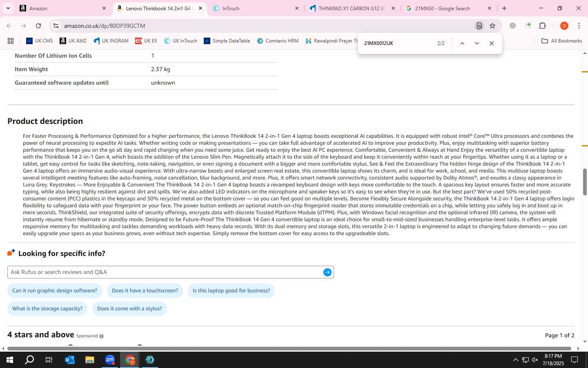
Task: Submit the Rufus question arrow
Action: click(327, 272)
